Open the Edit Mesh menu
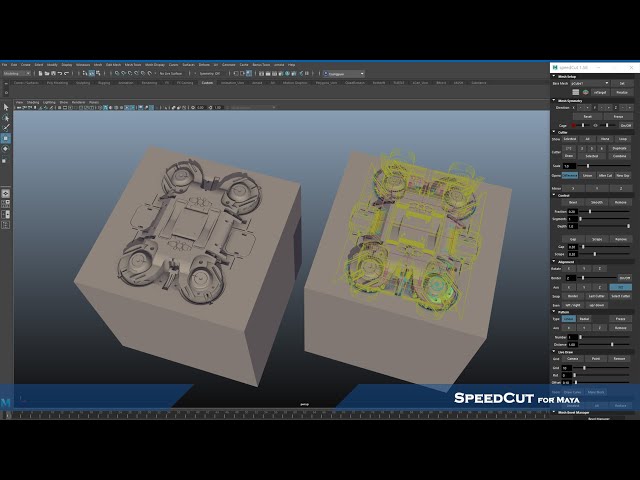The width and height of the screenshot is (640, 480). (113, 64)
